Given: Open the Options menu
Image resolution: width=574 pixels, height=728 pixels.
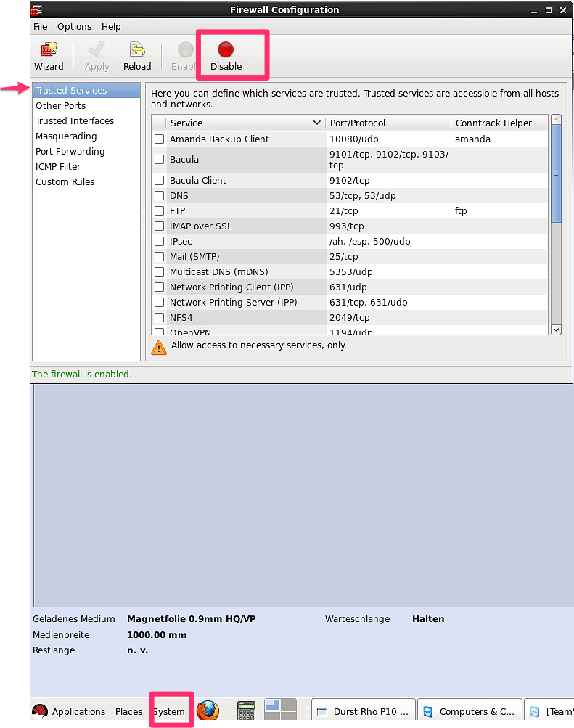Looking at the screenshot, I should click(x=74, y=27).
